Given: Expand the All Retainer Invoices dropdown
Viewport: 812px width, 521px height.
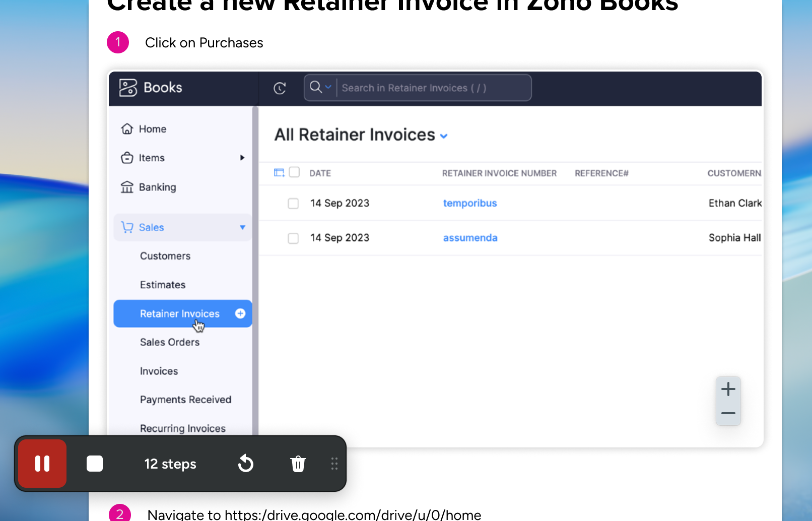Looking at the screenshot, I should [444, 136].
